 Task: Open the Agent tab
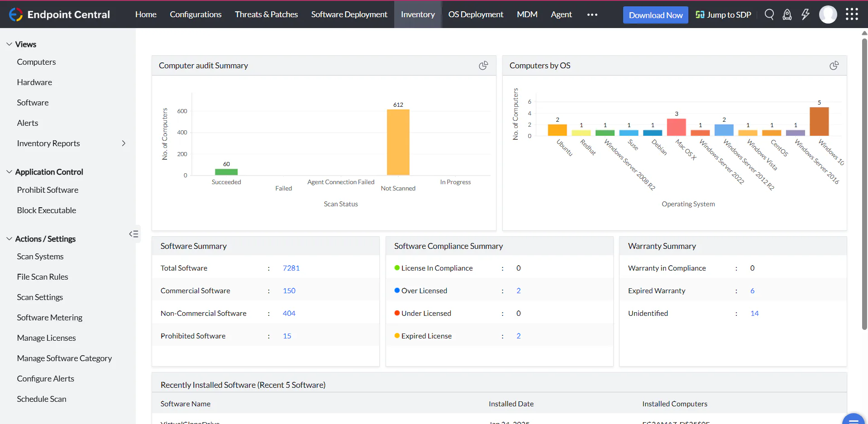[x=561, y=14]
